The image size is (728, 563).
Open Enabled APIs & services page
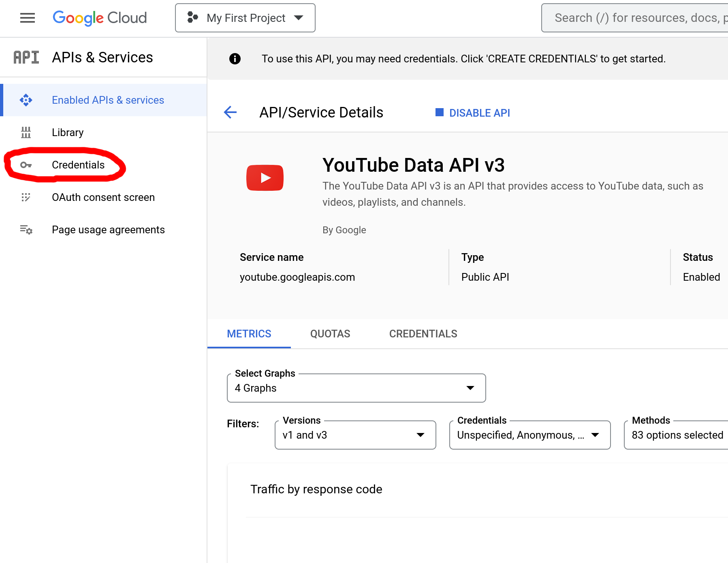[x=103, y=100]
